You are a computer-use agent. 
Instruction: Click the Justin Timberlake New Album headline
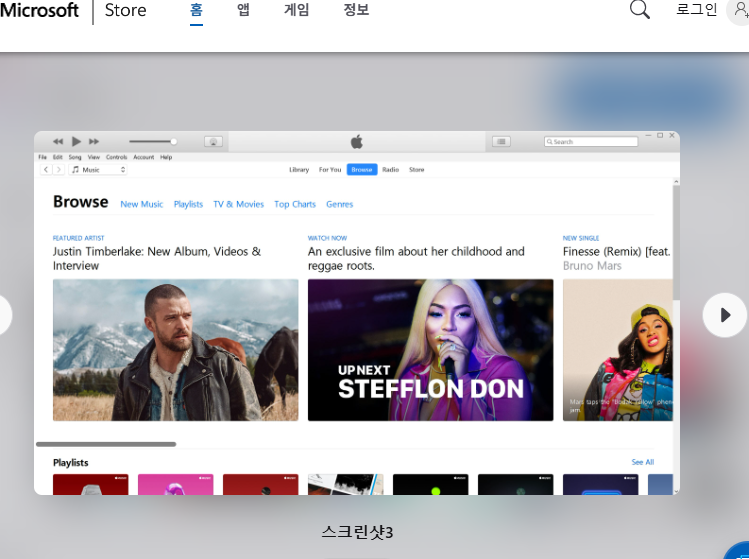157,258
